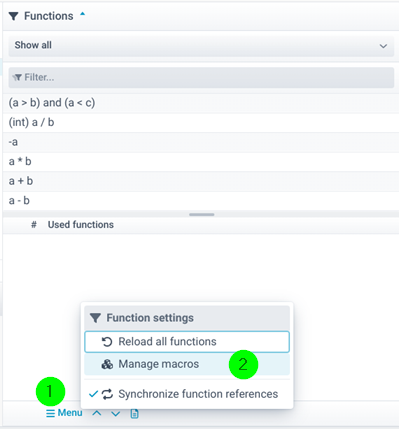Click the Used functions column header

pyautogui.click(x=81, y=225)
